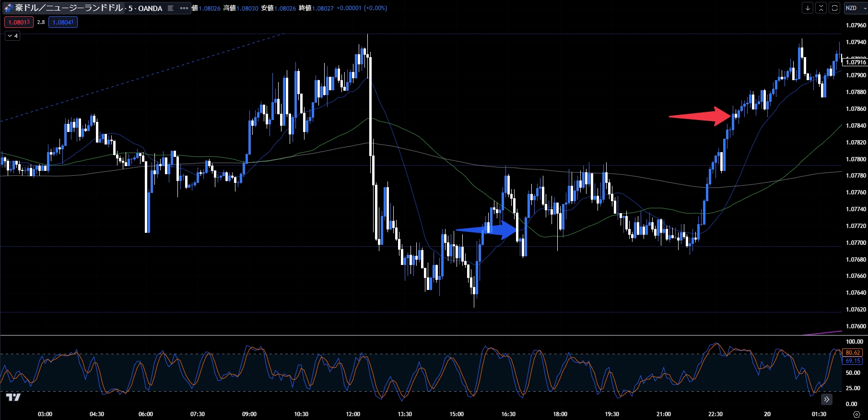Click the 豪ドル/ニュージーランドドル symbol title

69,8
